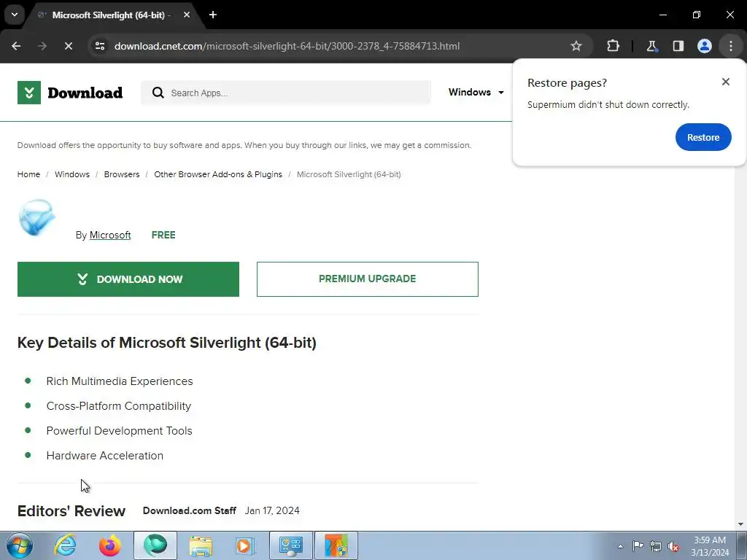Open the Control Panel taskbar icon
747x560 pixels.
pyautogui.click(x=291, y=545)
